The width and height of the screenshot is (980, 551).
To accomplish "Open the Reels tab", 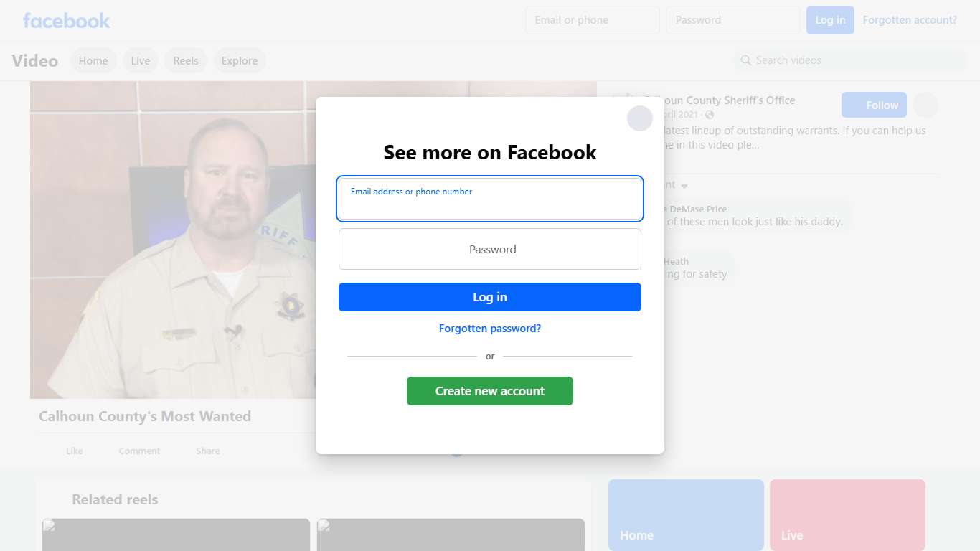I will (186, 61).
